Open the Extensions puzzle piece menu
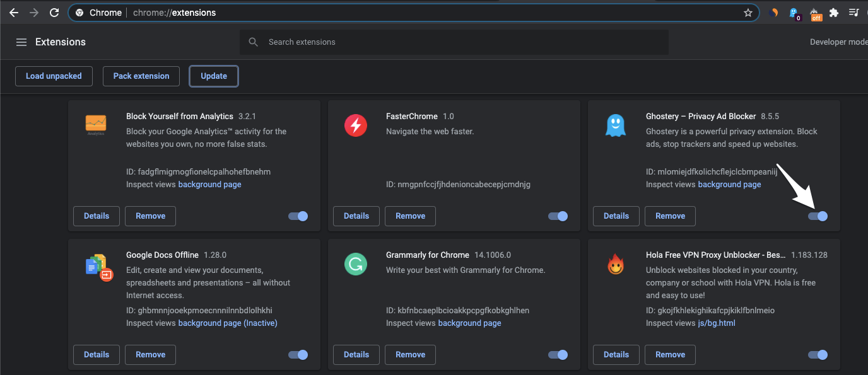 (834, 13)
